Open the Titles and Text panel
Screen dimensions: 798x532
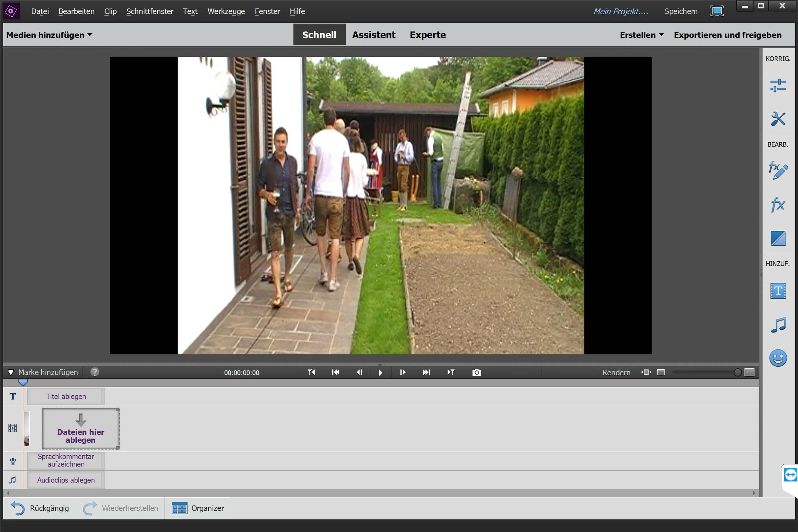[778, 291]
